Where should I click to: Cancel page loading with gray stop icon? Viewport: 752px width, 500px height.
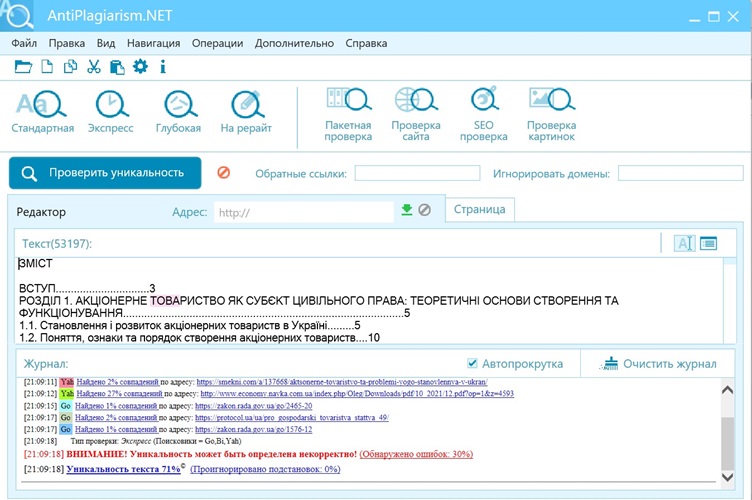click(x=424, y=210)
